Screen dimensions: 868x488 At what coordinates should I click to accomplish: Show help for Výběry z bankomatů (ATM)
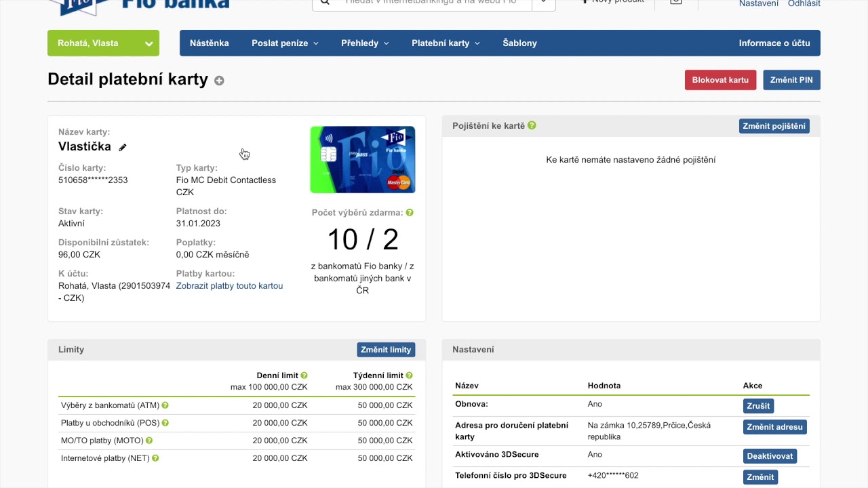click(x=165, y=405)
